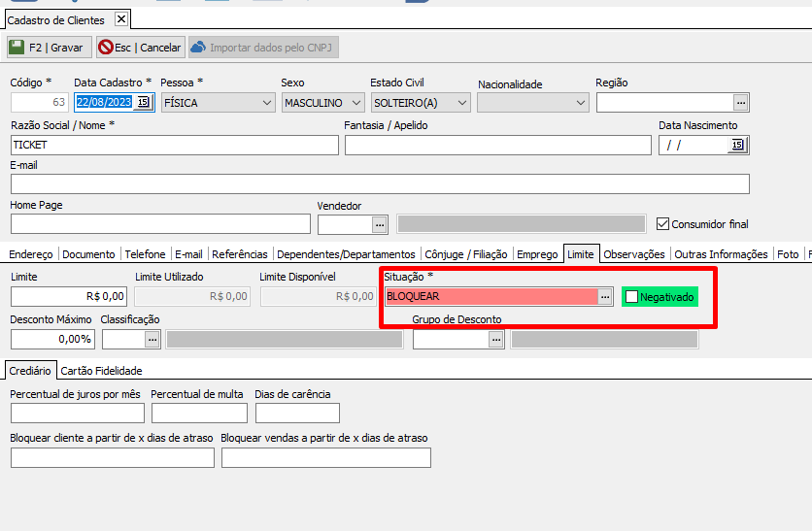
Task: Click the F2 Gravar save button
Action: point(49,47)
